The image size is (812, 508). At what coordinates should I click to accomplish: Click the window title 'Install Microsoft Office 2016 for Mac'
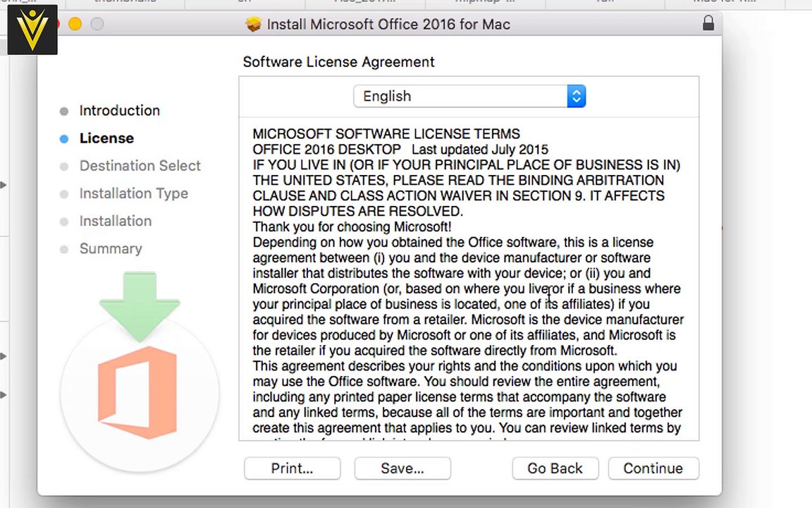(x=388, y=25)
